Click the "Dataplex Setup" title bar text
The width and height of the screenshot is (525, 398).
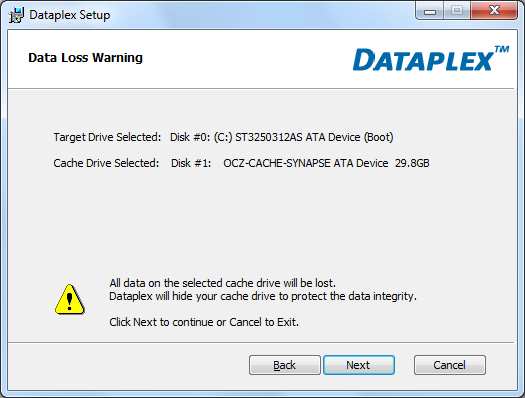point(70,15)
